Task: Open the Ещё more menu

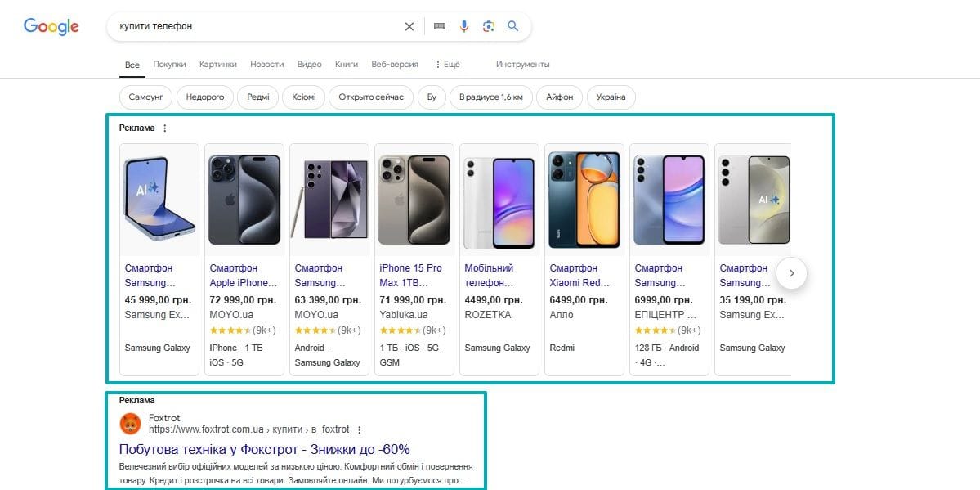Action: (448, 65)
